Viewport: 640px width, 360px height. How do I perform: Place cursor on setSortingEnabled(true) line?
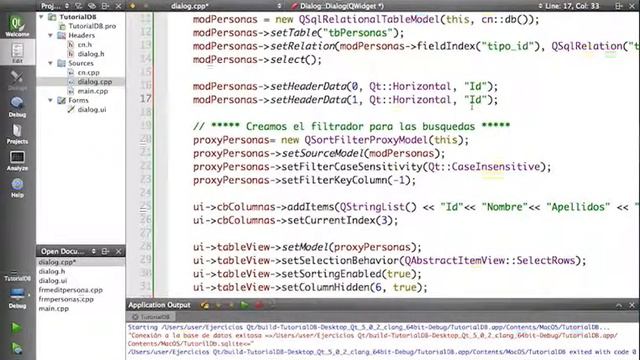coord(307,274)
